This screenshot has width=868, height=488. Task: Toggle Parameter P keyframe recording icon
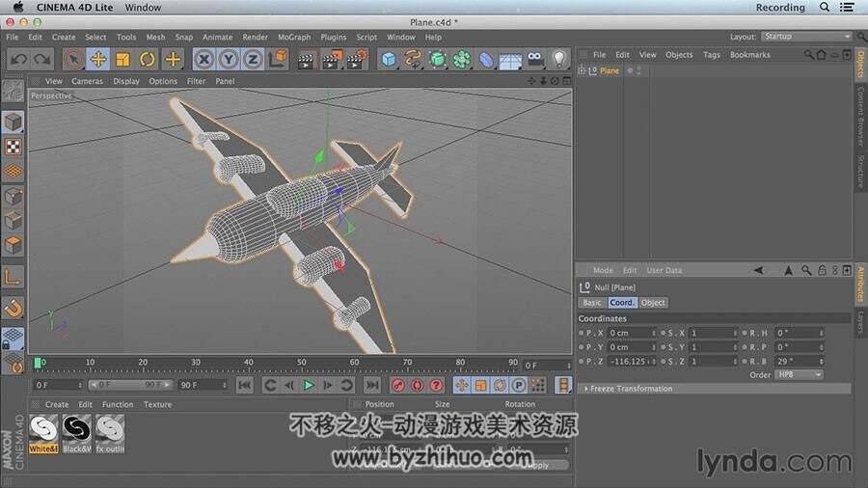pyautogui.click(x=519, y=385)
